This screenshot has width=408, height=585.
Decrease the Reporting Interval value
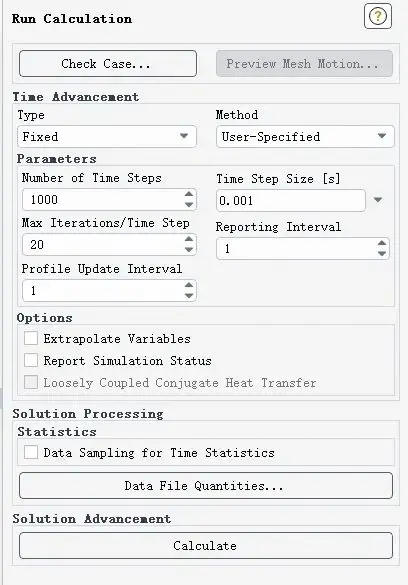[382, 253]
